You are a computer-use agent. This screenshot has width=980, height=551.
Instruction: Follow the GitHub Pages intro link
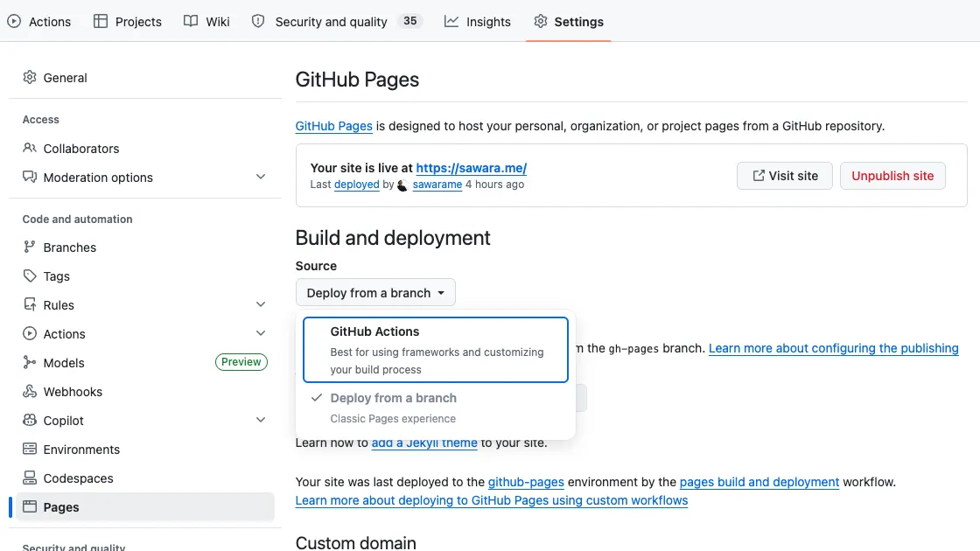(x=333, y=126)
